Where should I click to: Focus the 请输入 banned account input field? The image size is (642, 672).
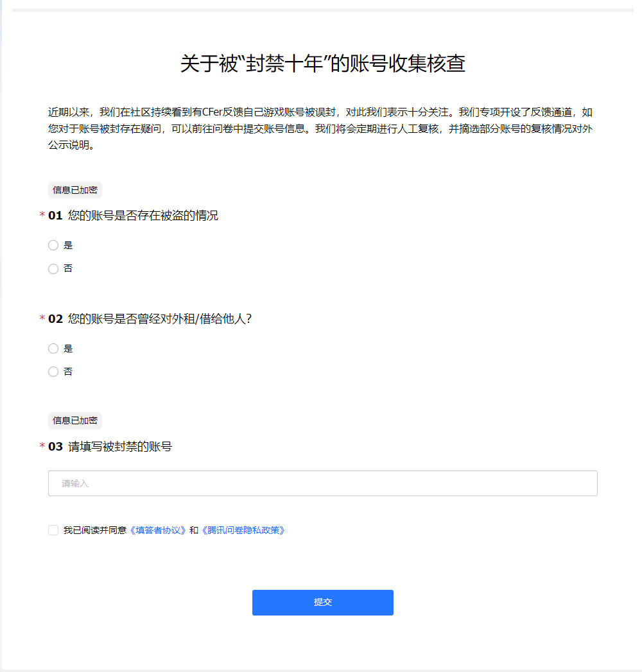coord(323,483)
